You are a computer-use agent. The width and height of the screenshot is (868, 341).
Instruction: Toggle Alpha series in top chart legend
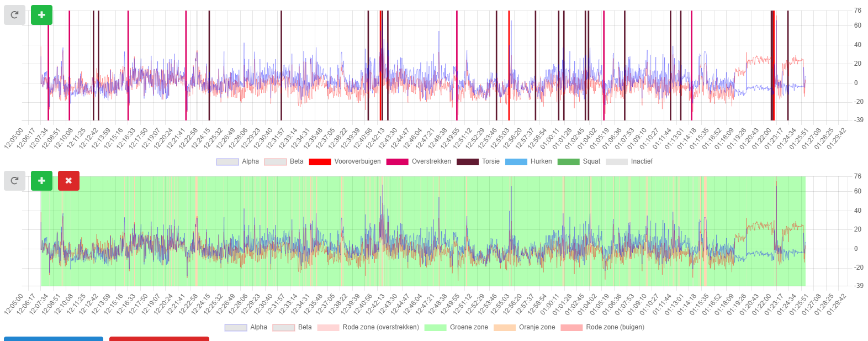(238, 161)
